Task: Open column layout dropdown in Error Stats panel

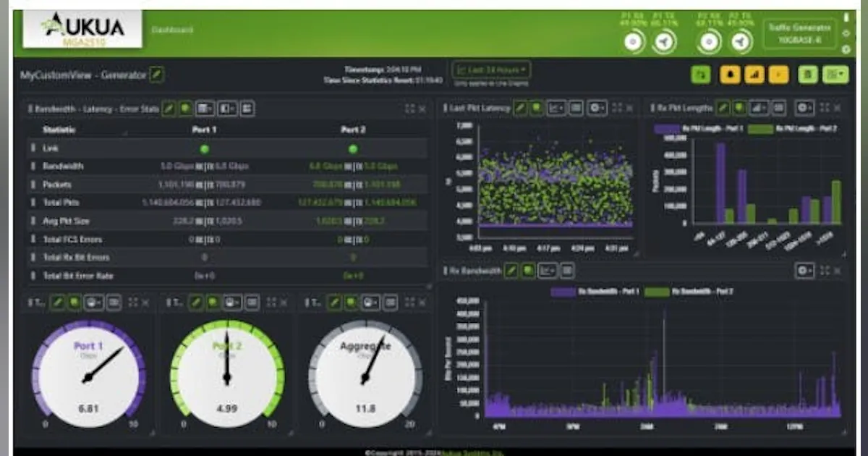Action: (228, 109)
